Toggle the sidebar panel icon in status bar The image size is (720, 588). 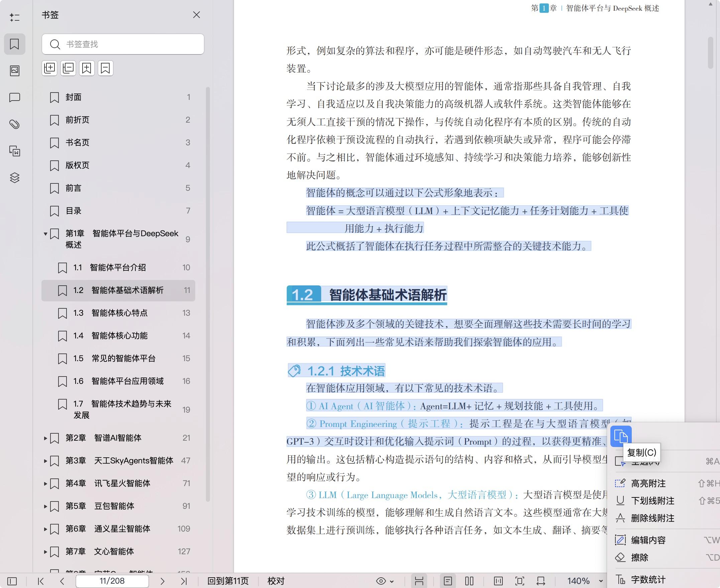(12, 581)
